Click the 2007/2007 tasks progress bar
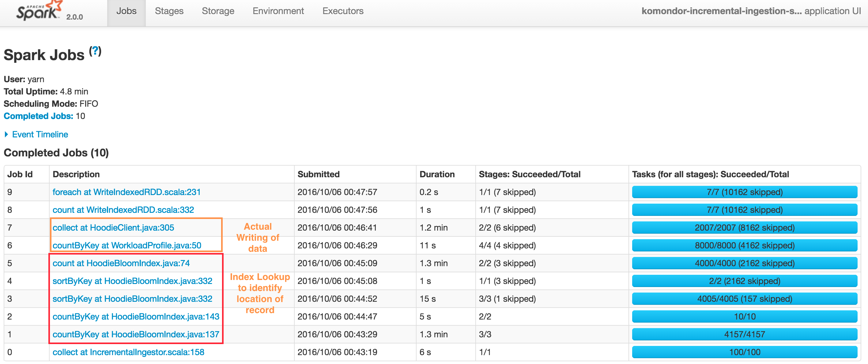This screenshot has width=868, height=364. point(744,228)
